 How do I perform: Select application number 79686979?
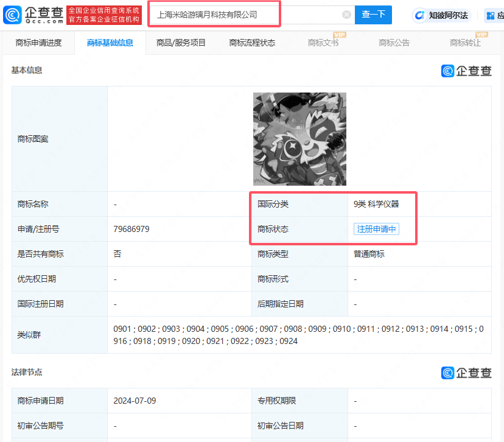click(131, 229)
